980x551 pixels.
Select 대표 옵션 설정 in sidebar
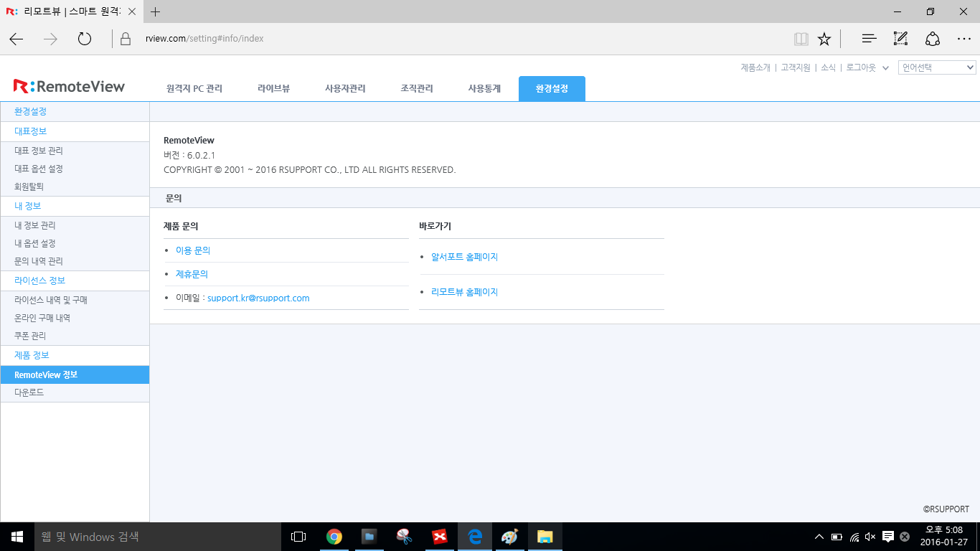(x=39, y=169)
